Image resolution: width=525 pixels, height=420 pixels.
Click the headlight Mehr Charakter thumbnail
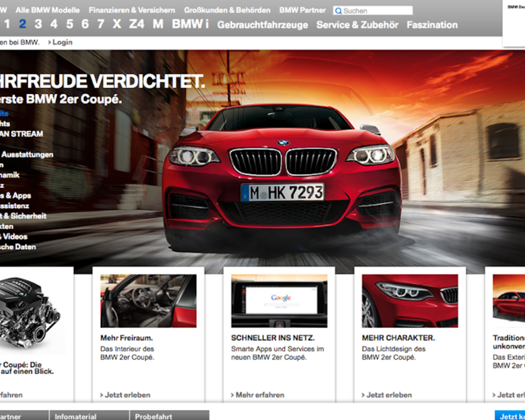click(410, 301)
